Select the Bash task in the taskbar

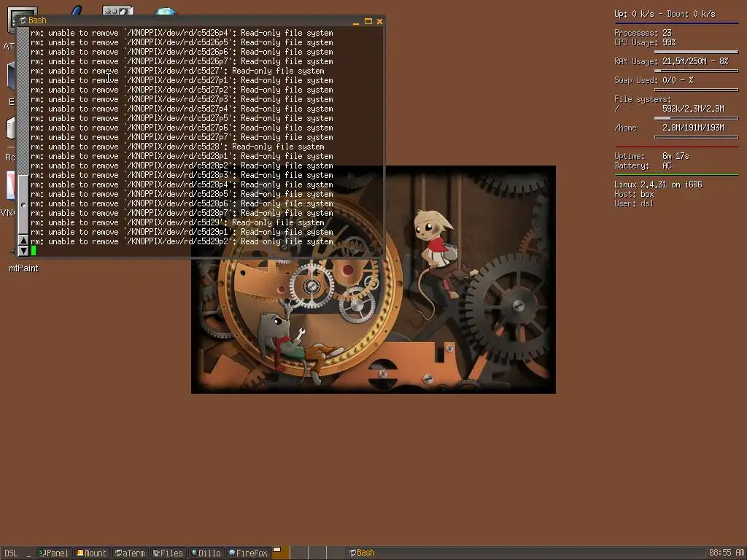(x=362, y=553)
